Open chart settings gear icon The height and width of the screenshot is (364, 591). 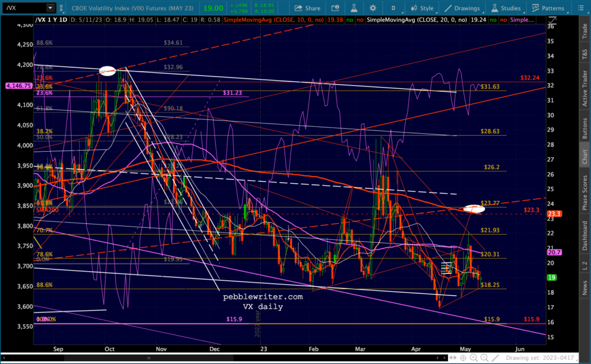click(373, 8)
